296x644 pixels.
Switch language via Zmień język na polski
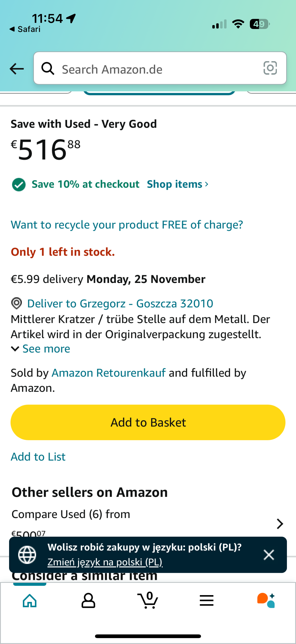click(x=105, y=562)
